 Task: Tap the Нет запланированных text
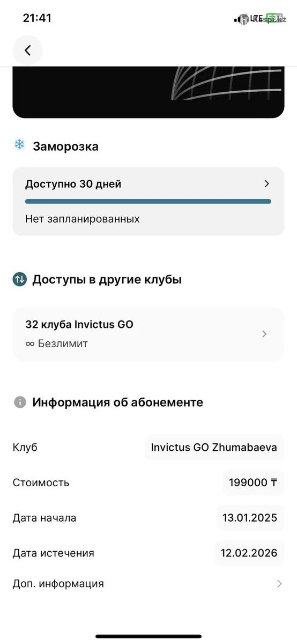coord(83,219)
